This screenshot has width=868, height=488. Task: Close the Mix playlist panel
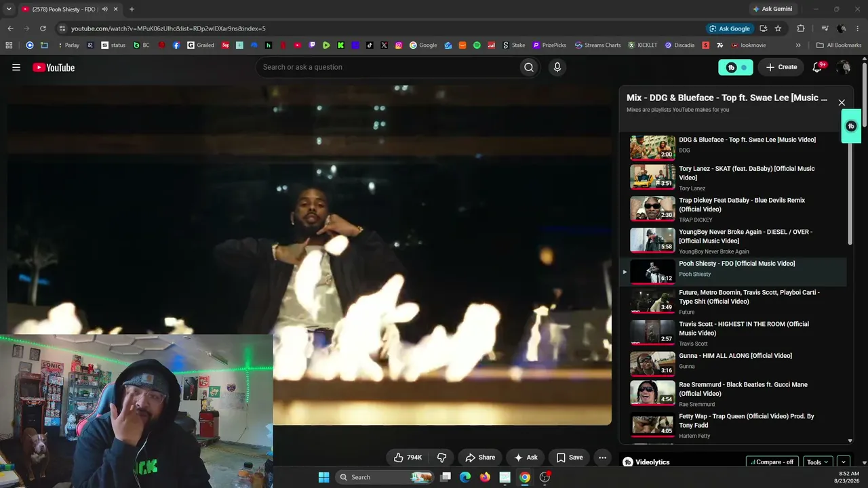coord(842,102)
